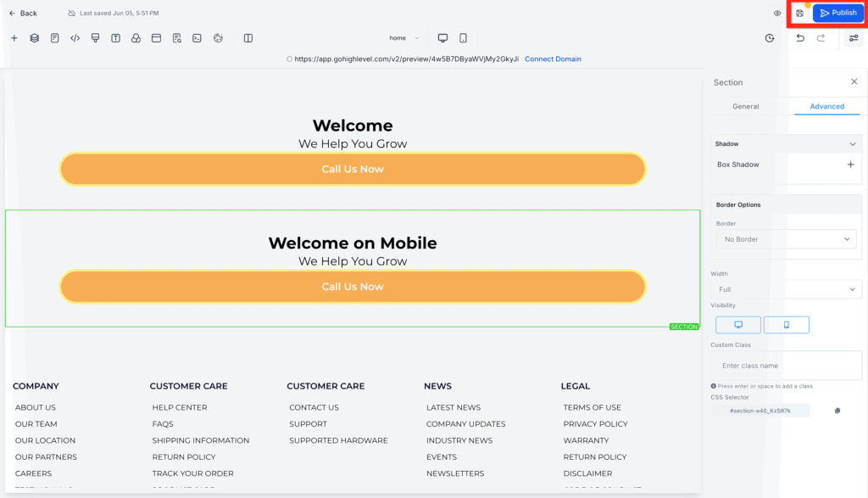Image resolution: width=868 pixels, height=498 pixels.
Task: Open version history clock icon
Action: [770, 38]
